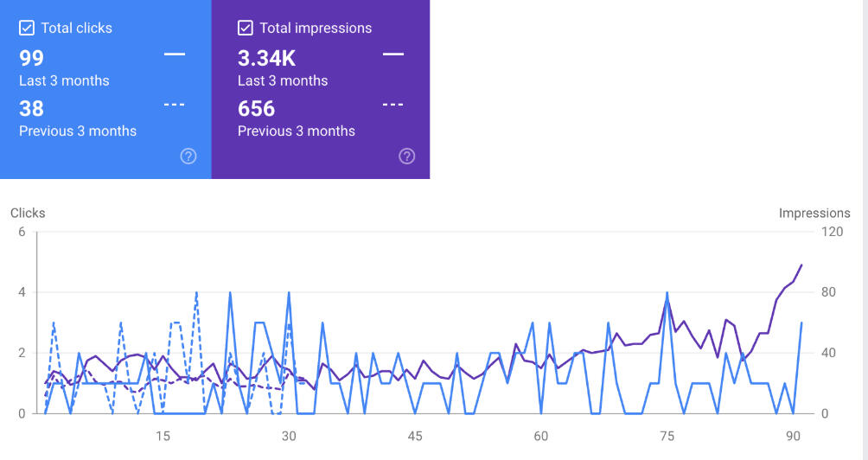Click solid line legend beside 99 clicks
This screenshot has height=460, width=868.
175,54
